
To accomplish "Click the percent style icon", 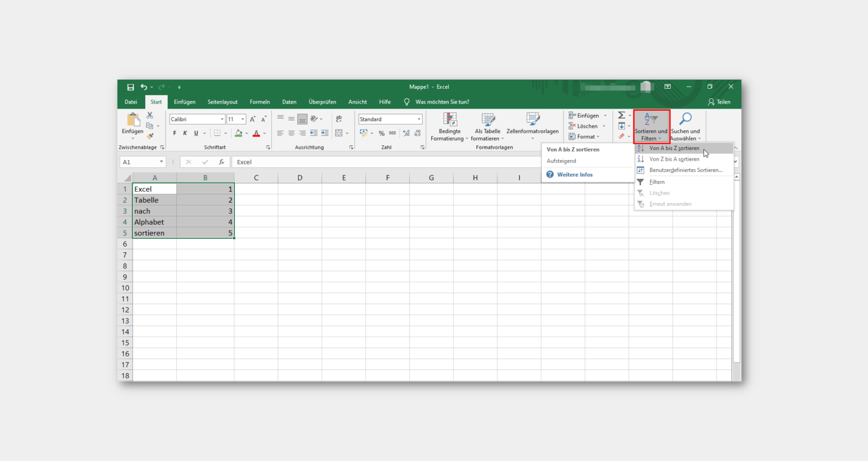I will click(381, 133).
